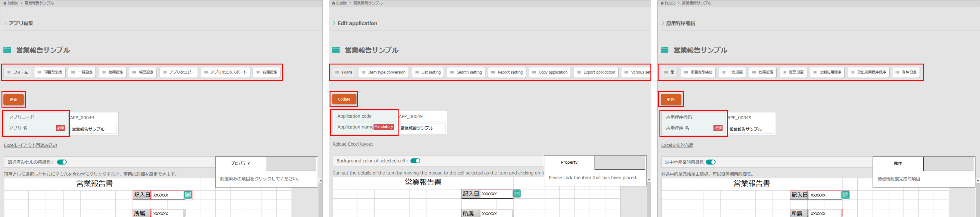
Task: Click orange 更新 button in Japanese panel
Action: coord(14,99)
